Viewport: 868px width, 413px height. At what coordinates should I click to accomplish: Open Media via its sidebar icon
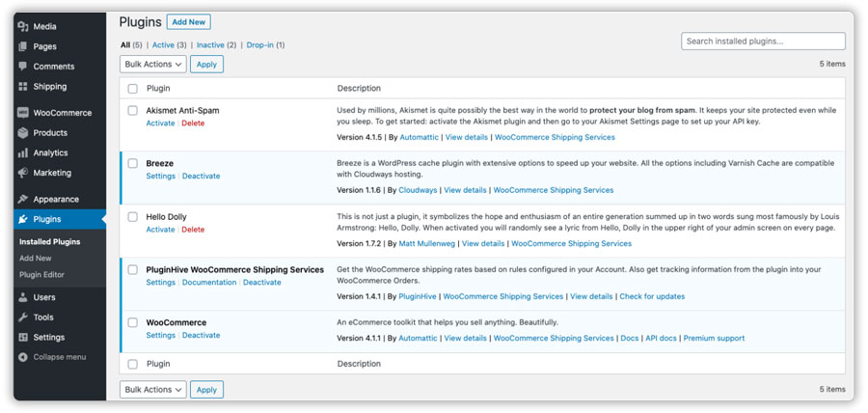click(x=23, y=27)
